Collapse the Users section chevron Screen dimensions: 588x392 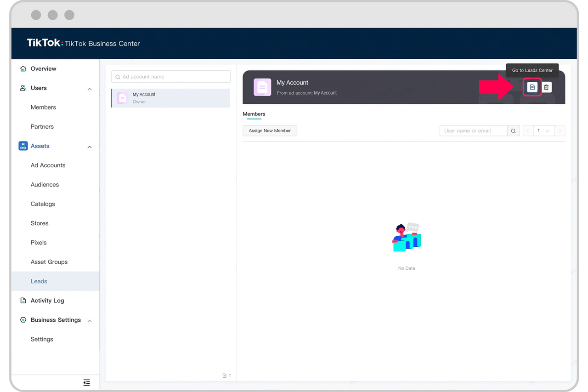click(x=90, y=89)
